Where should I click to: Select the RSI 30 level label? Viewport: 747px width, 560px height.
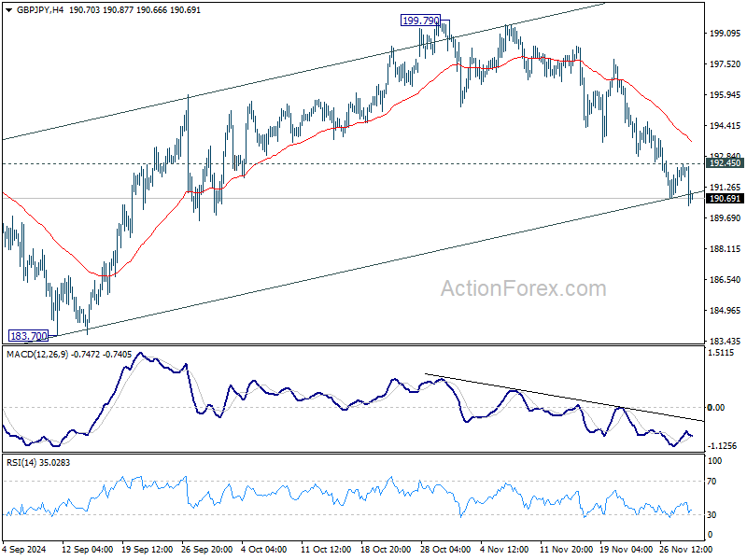click(712, 515)
